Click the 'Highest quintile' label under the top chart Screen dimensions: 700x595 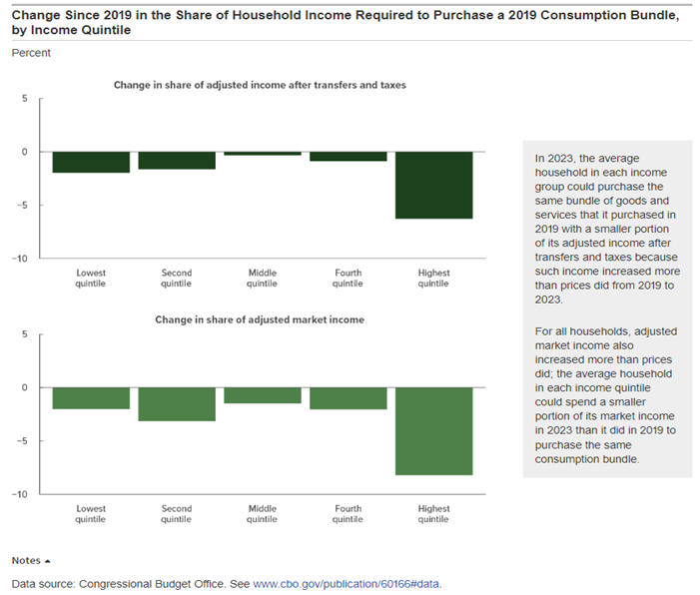pos(433,278)
